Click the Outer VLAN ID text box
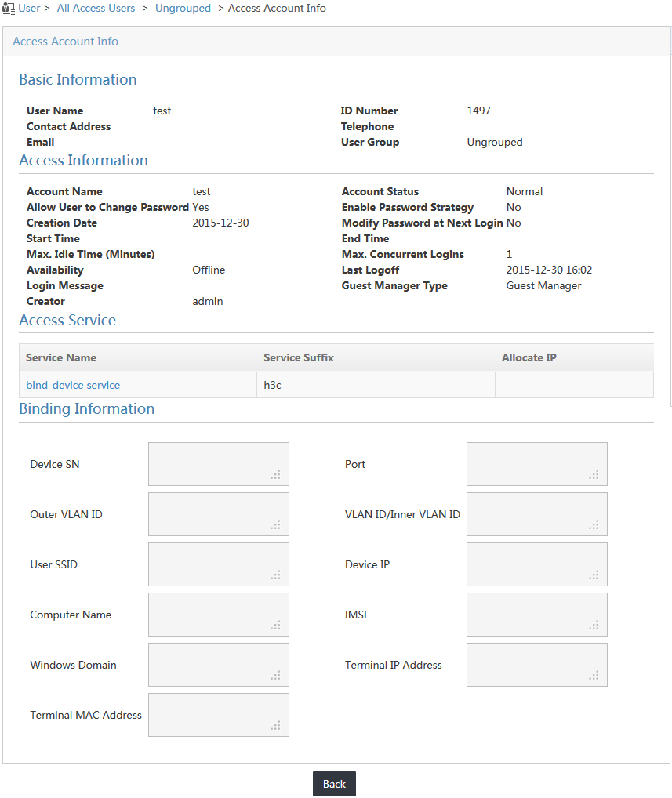 click(219, 514)
